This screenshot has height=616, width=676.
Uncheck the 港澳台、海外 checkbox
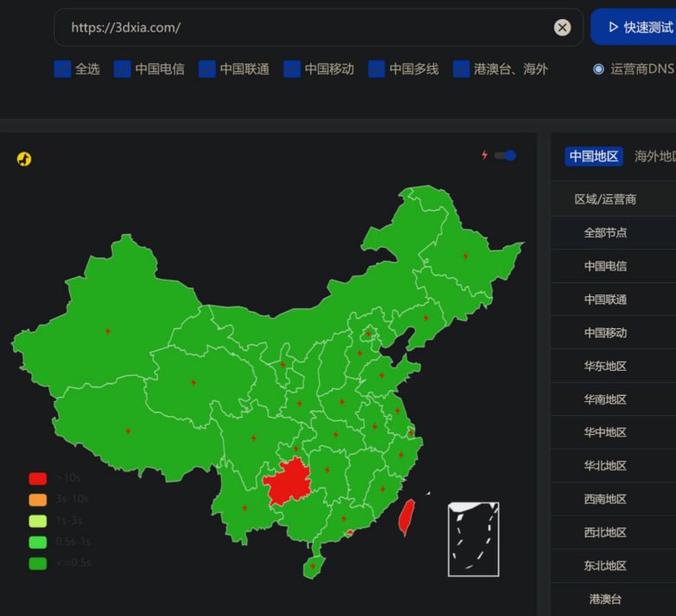point(461,69)
